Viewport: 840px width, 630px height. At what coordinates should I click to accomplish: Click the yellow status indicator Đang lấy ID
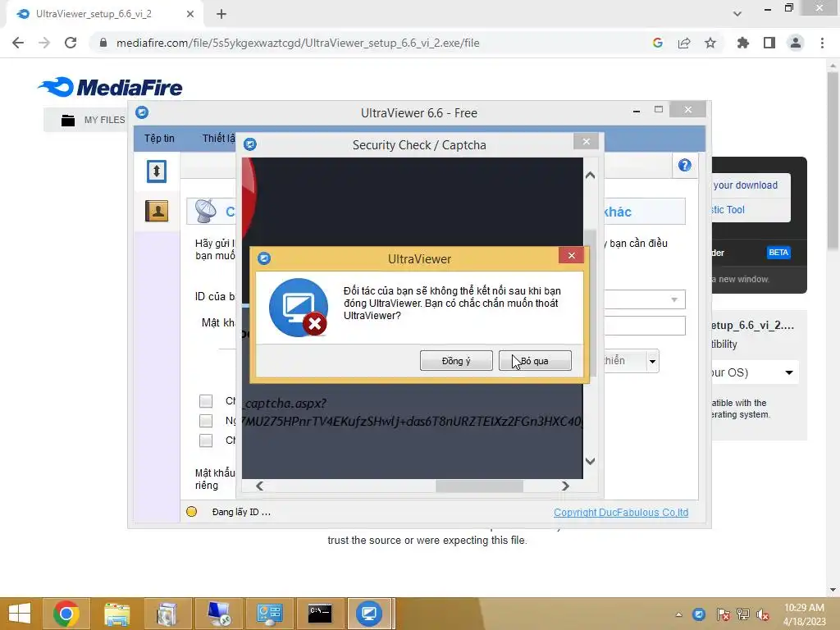(x=191, y=512)
